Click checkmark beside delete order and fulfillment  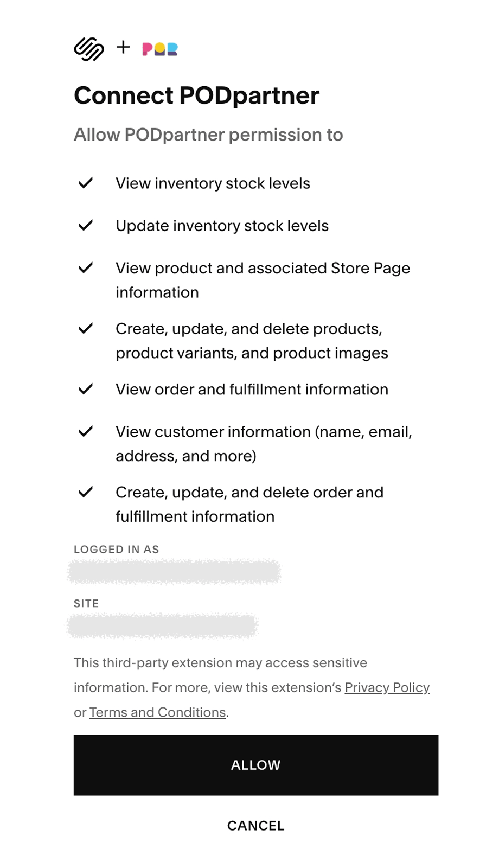point(86,493)
